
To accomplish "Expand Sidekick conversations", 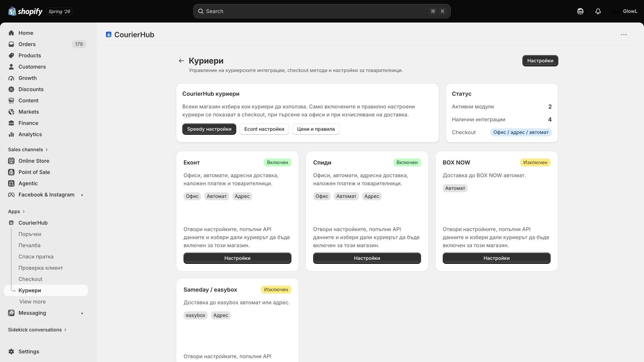I will pos(37,330).
